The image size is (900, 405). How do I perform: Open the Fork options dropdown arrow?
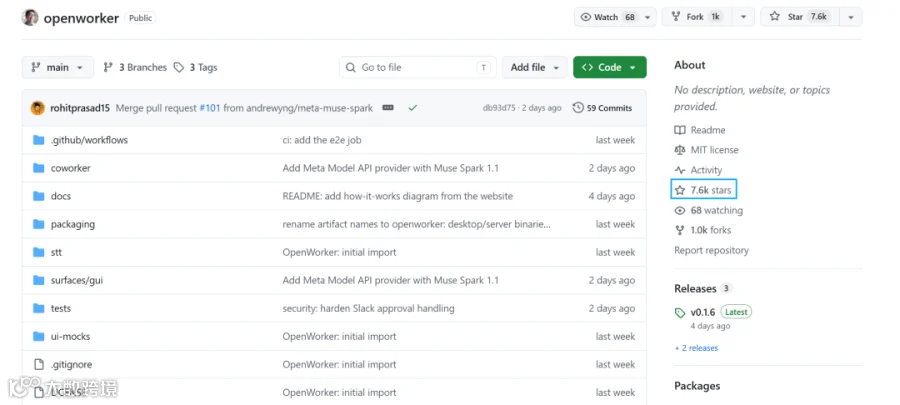pyautogui.click(x=744, y=17)
